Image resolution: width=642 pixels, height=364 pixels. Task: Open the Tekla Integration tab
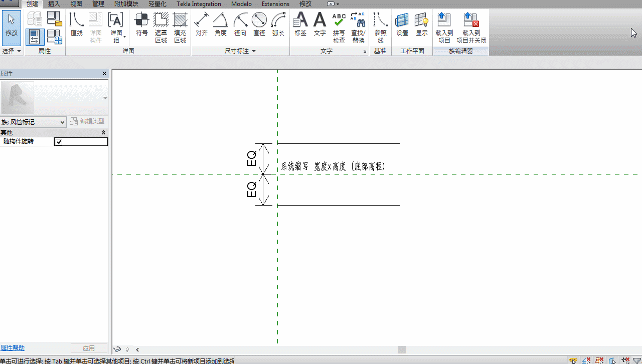(x=199, y=4)
